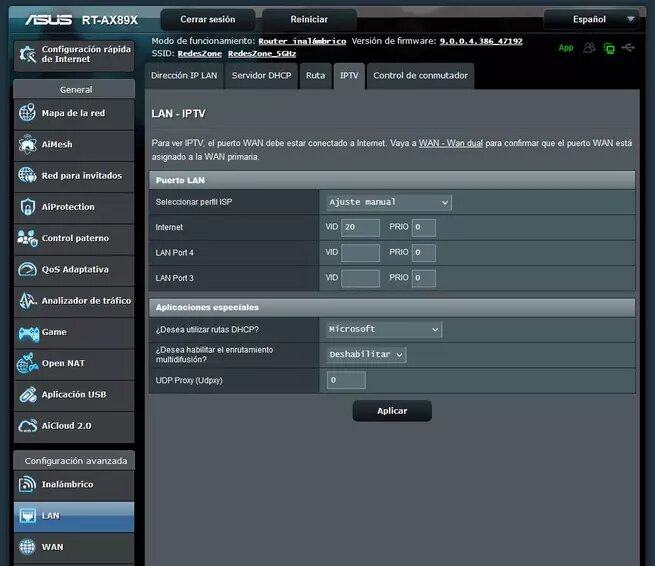The image size is (655, 566).
Task: Click the Internet VID input field
Action: pyautogui.click(x=360, y=228)
